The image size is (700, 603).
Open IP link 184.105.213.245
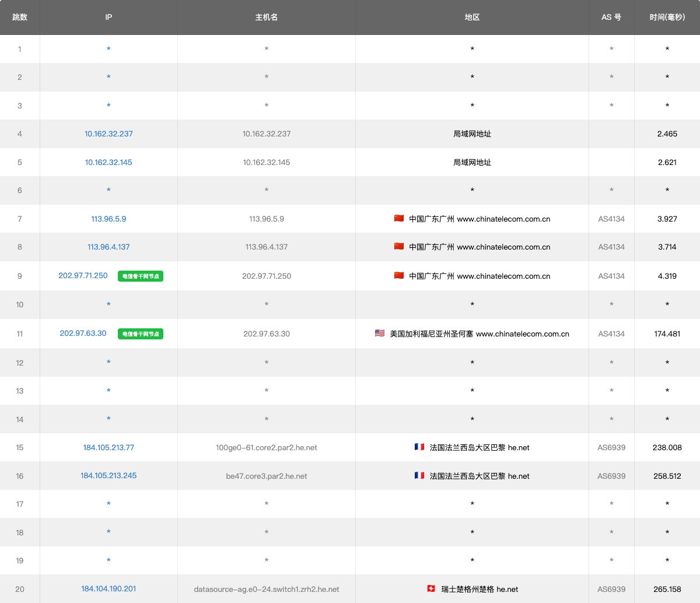(x=108, y=475)
